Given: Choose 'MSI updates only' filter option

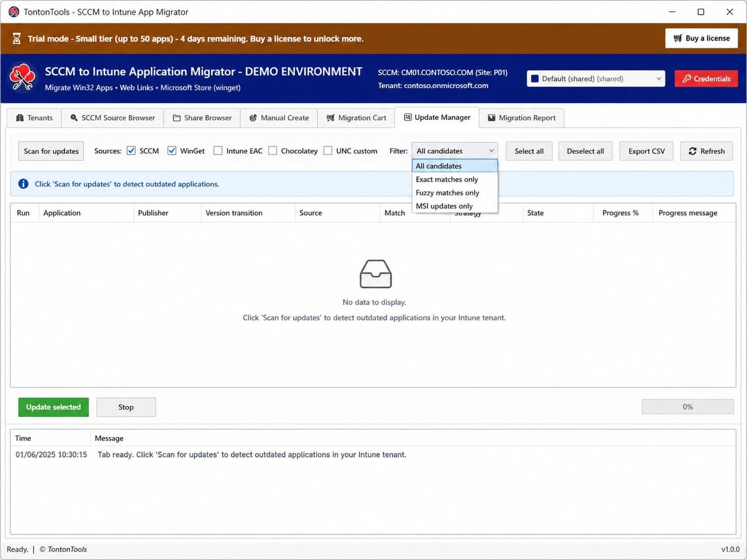Looking at the screenshot, I should point(454,206).
